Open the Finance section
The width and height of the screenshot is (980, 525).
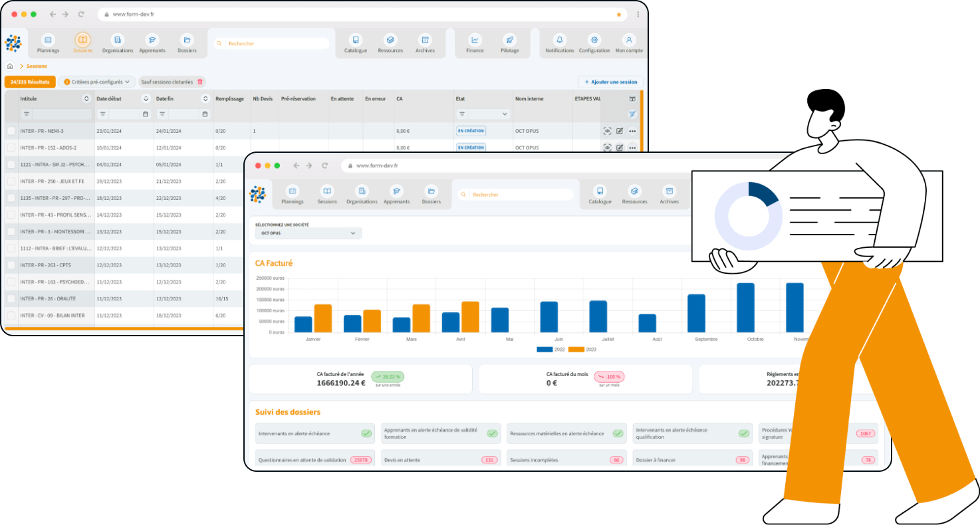475,43
